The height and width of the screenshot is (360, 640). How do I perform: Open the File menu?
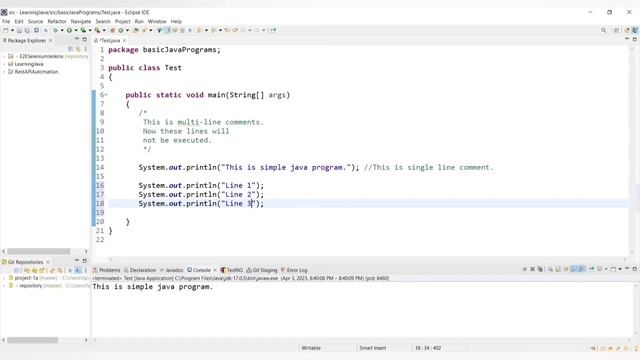(6, 21)
